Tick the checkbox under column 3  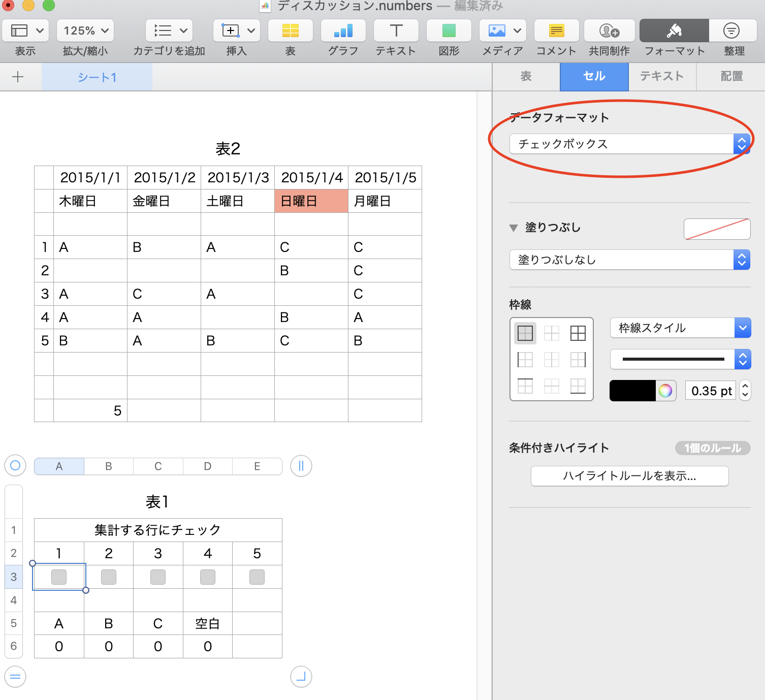coord(158,577)
